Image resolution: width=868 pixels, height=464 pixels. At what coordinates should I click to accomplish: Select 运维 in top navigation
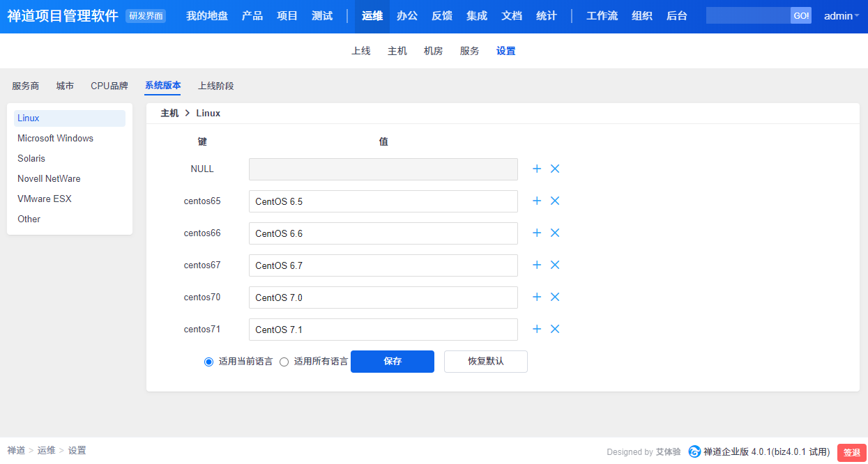coord(372,16)
